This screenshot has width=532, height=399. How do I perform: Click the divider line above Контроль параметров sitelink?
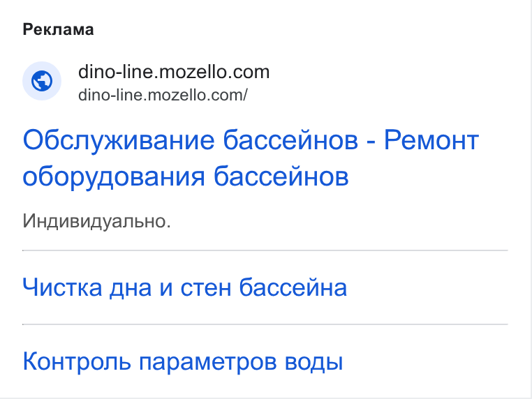tap(265, 324)
